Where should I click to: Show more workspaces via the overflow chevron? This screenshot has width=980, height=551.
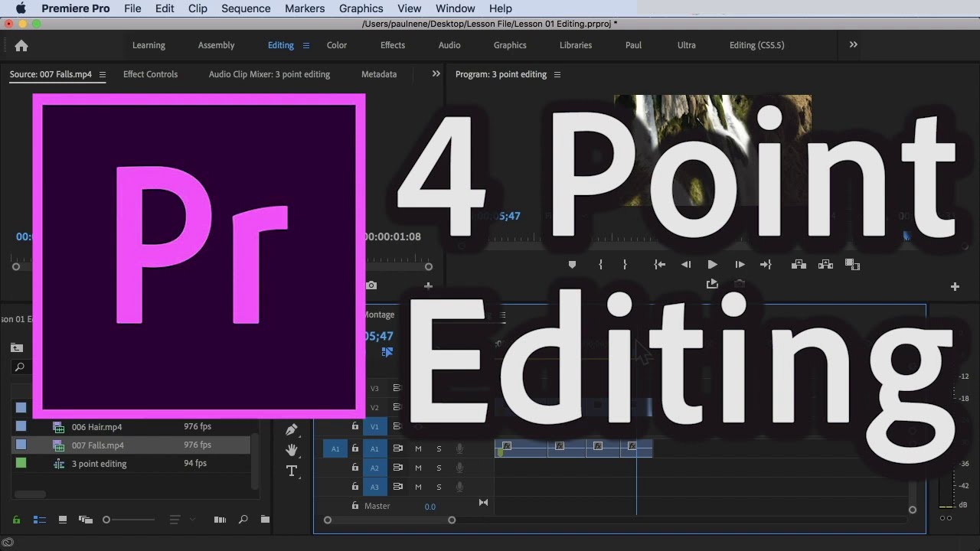854,45
